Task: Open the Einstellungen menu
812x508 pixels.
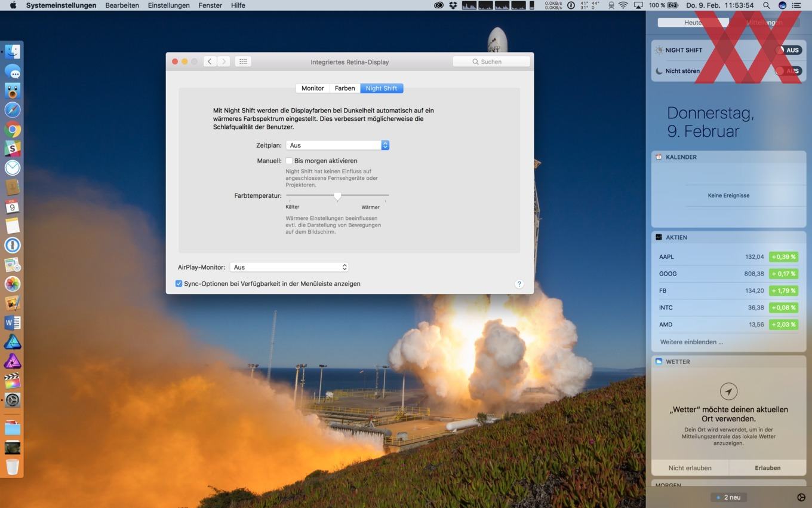Action: (x=169, y=5)
